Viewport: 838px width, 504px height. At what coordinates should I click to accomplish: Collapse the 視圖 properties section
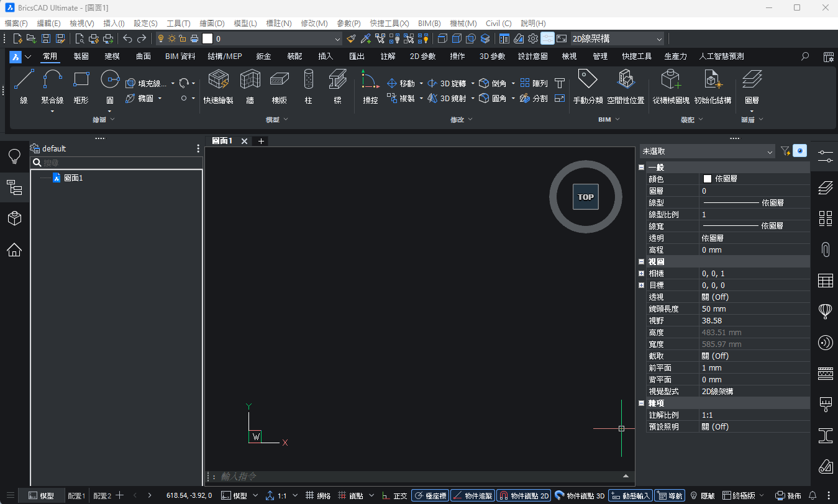pos(642,262)
